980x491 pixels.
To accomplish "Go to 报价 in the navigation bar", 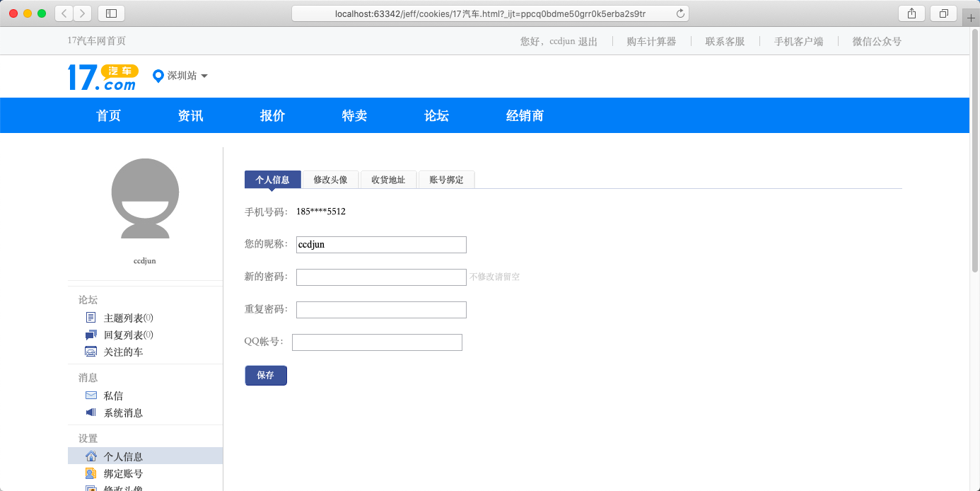I will coord(272,116).
